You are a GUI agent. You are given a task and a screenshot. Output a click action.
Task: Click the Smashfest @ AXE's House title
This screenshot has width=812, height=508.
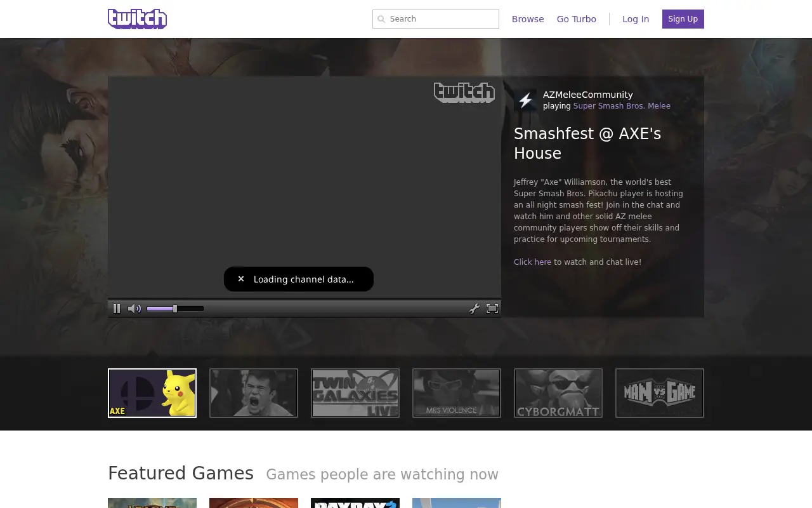587,144
